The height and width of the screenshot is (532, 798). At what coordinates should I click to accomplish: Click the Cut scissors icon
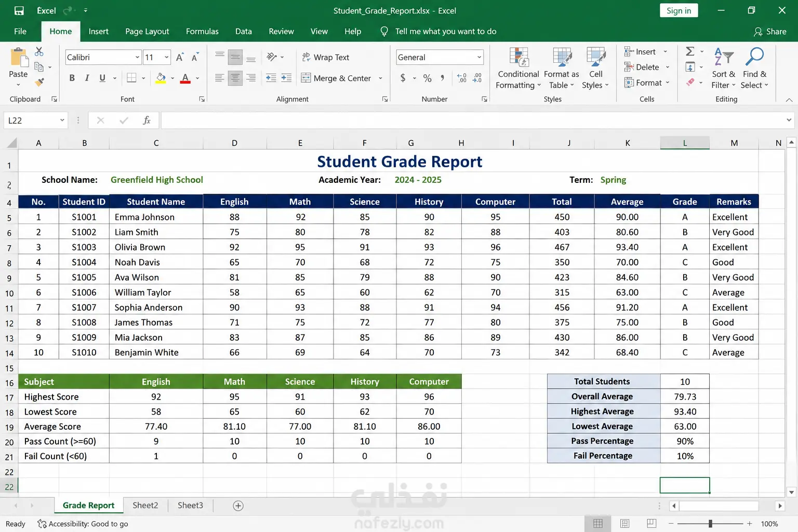click(x=39, y=51)
